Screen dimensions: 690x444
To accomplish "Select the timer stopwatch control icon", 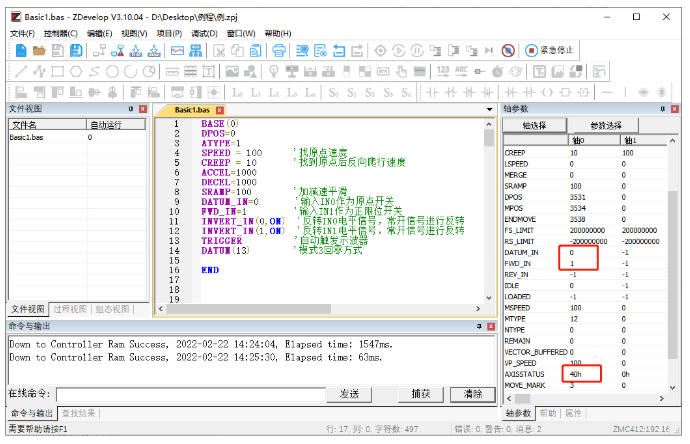I will point(498,71).
